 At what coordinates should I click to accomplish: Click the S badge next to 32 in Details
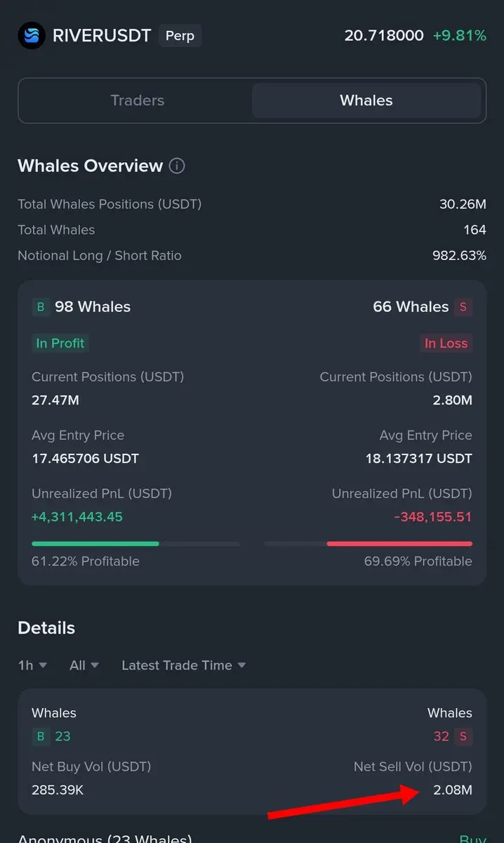click(463, 736)
